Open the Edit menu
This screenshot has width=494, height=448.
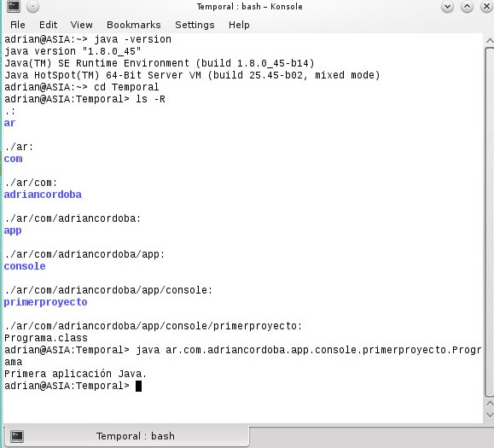click(x=48, y=25)
